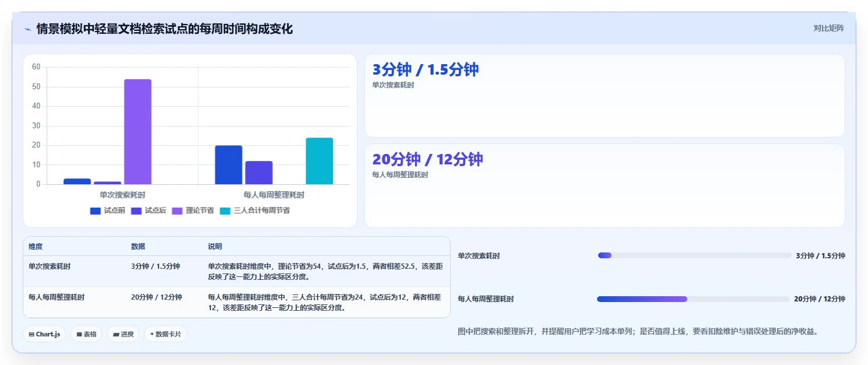Screen dimensions: 868x365
Task: Click the cyan 三人合计每周节省 bar
Action: [x=319, y=161]
